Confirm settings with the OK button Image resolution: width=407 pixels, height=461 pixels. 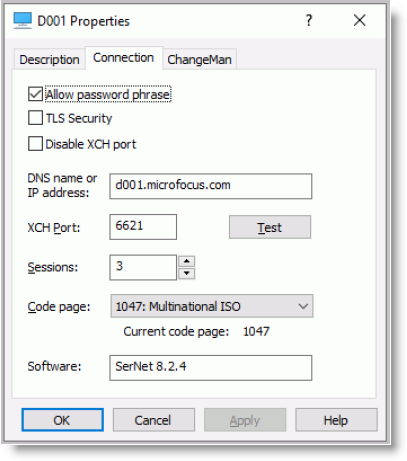[62, 420]
